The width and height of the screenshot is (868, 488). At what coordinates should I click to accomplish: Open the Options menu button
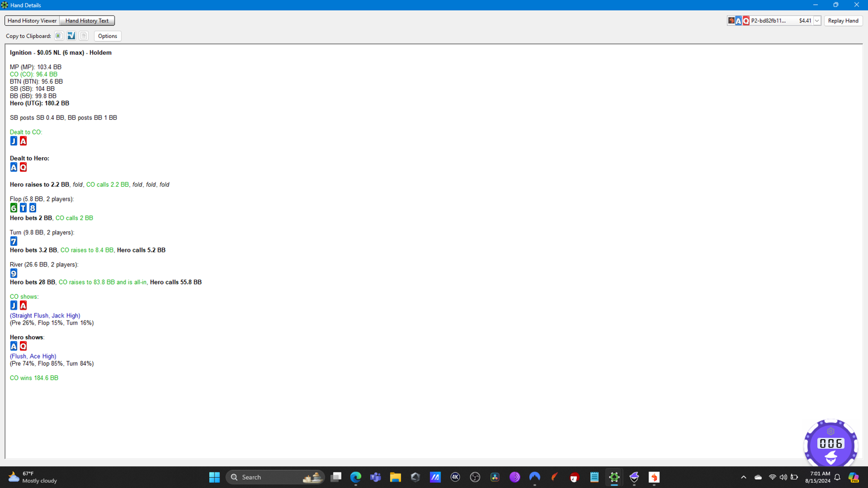point(107,36)
